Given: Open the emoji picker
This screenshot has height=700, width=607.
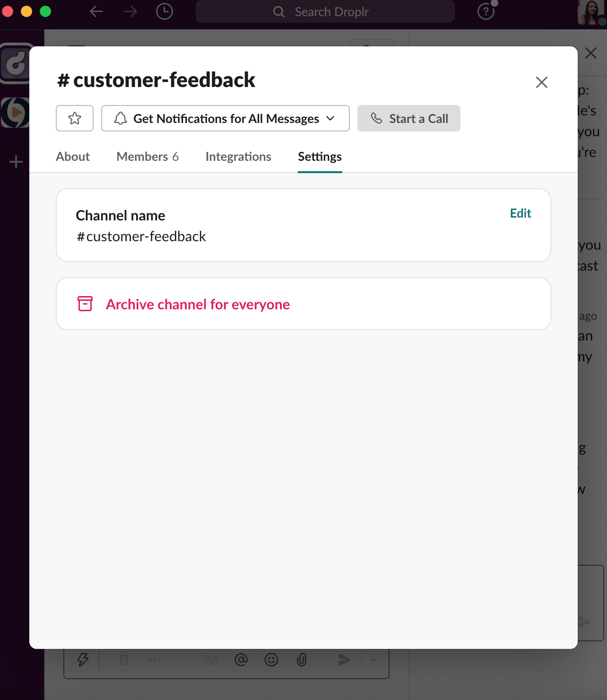Looking at the screenshot, I should pyautogui.click(x=272, y=660).
